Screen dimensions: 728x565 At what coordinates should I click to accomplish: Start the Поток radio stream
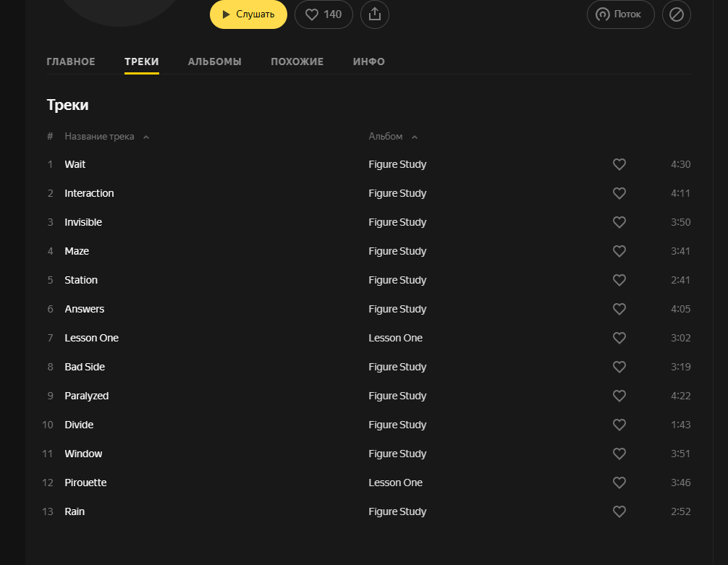pos(621,14)
